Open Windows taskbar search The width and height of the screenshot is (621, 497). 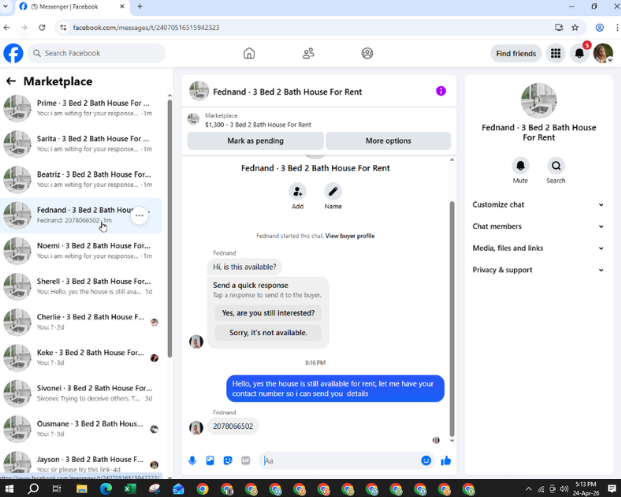(x=33, y=489)
